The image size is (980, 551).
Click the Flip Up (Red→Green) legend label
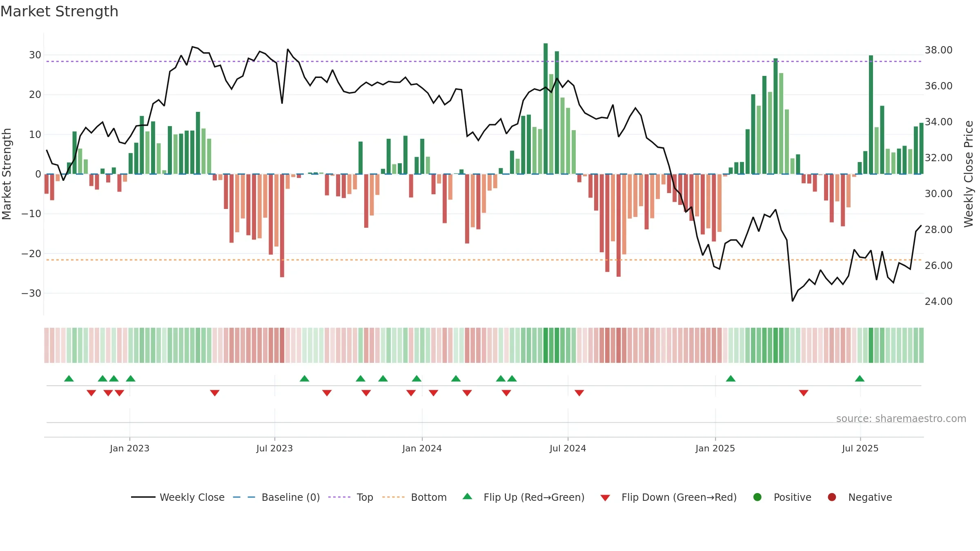click(x=534, y=497)
